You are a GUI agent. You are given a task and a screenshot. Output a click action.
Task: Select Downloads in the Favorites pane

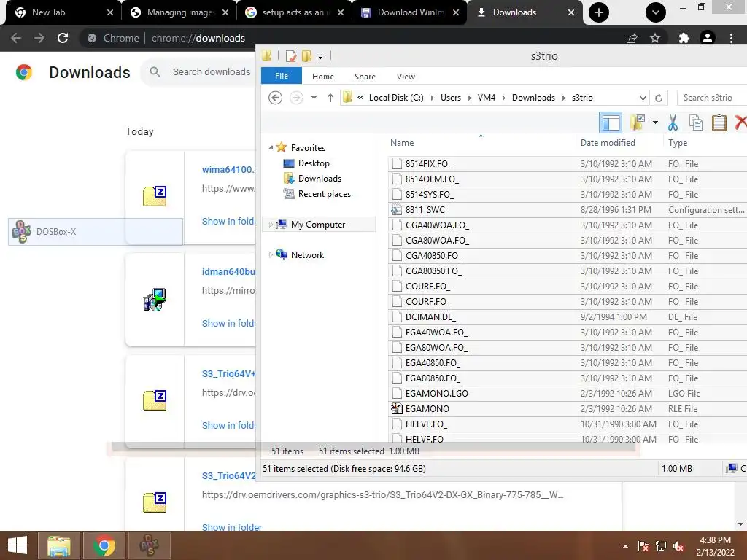click(320, 179)
